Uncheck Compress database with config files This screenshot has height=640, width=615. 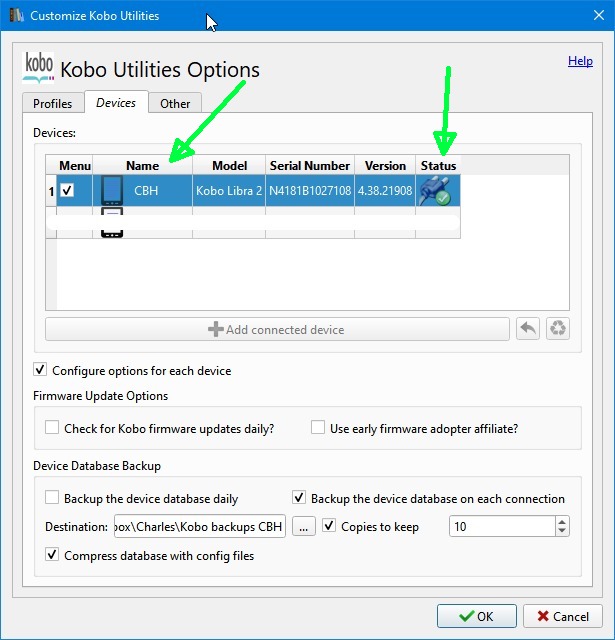pyautogui.click(x=52, y=555)
